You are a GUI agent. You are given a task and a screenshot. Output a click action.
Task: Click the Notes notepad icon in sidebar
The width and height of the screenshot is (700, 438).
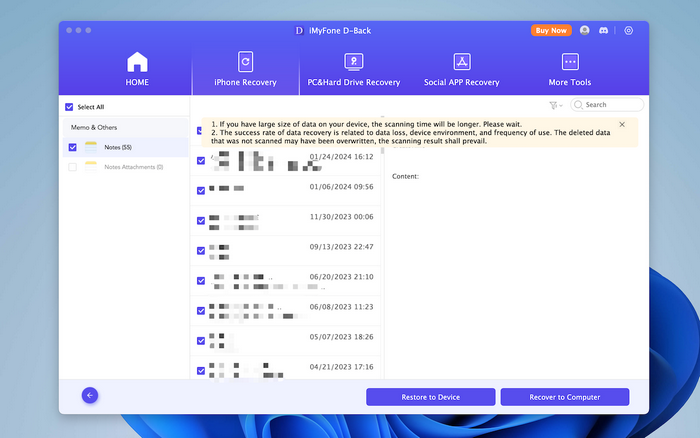point(91,147)
